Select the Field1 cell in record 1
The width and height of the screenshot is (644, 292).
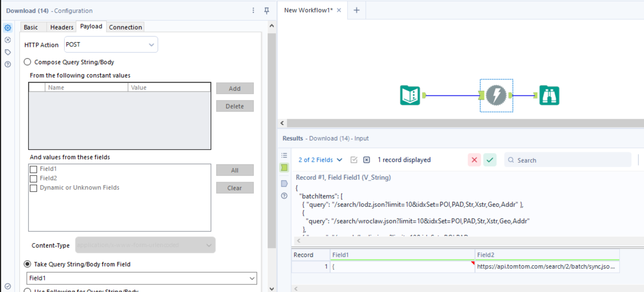click(x=403, y=267)
